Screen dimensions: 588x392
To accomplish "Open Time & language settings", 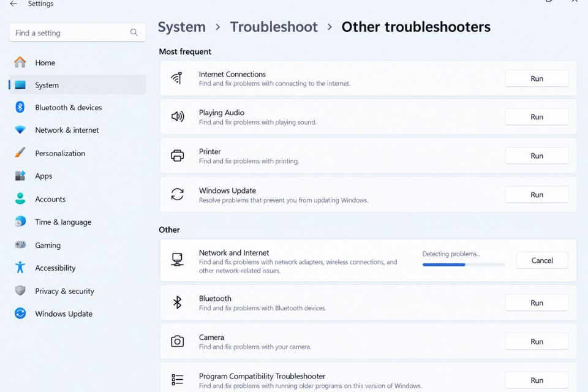I will [x=77, y=222].
